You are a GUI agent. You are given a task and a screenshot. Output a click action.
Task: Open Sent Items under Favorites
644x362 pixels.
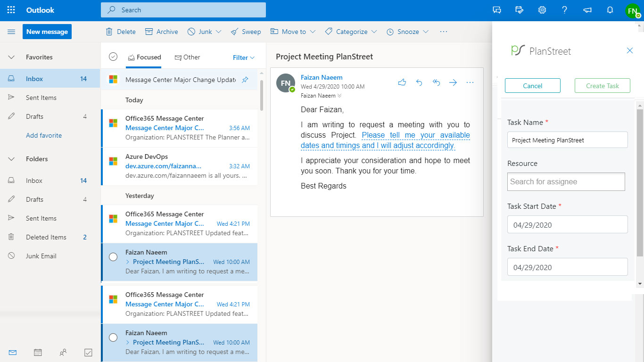(50, 98)
